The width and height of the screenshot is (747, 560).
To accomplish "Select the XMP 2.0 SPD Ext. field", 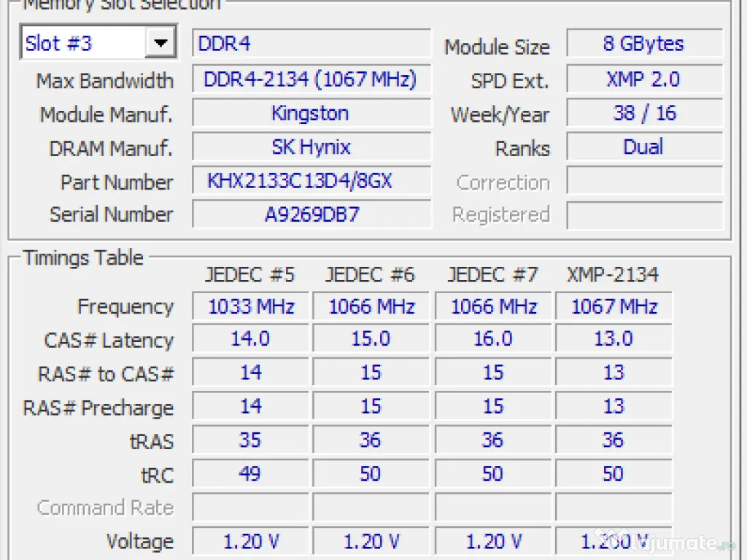I will pyautogui.click(x=644, y=79).
